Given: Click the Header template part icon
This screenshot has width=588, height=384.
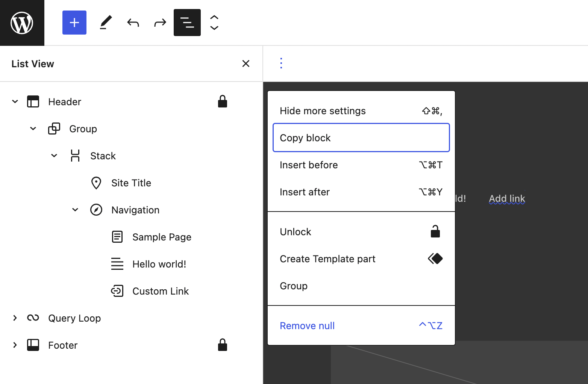Looking at the screenshot, I should [33, 101].
